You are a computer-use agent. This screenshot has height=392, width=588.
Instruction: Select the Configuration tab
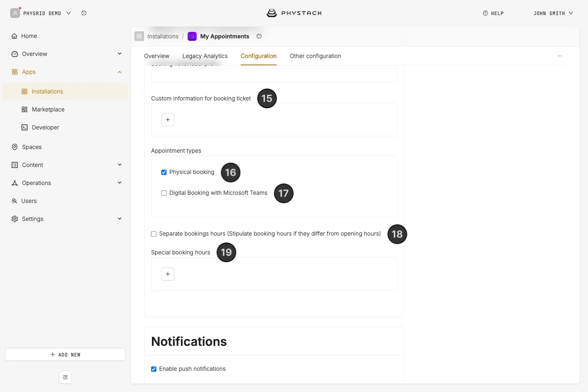[258, 56]
